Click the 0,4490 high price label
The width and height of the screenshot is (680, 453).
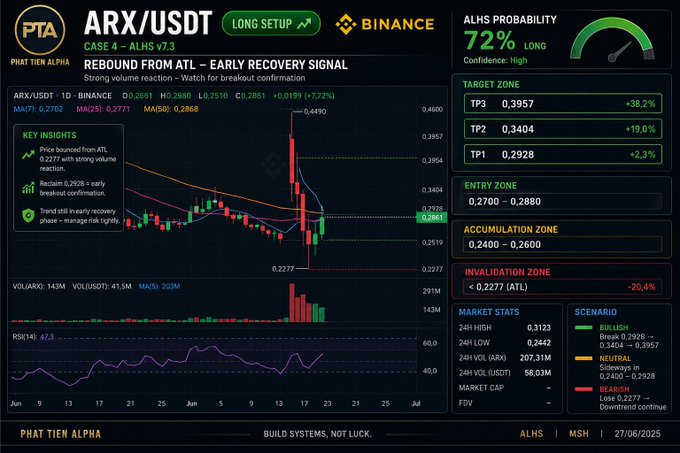pos(315,111)
